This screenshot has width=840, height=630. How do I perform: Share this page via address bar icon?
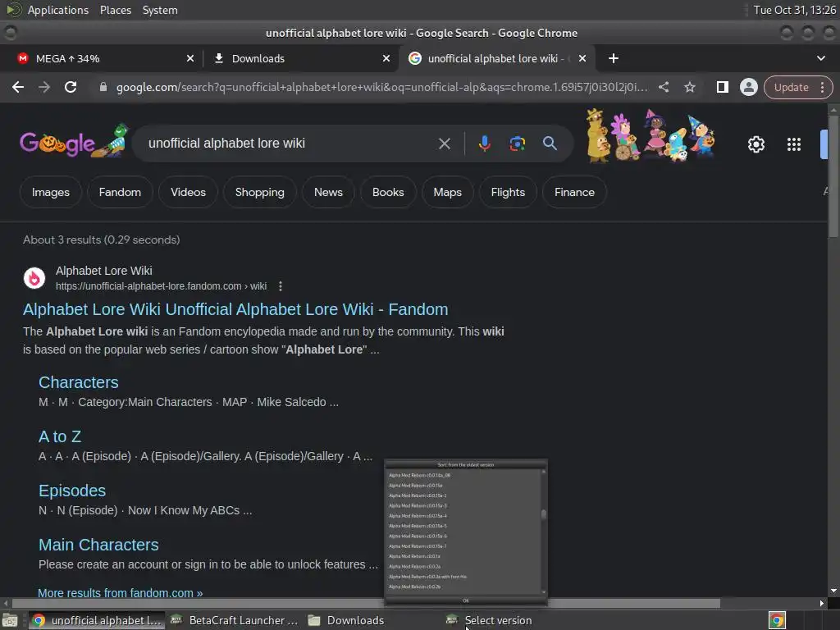click(663, 87)
